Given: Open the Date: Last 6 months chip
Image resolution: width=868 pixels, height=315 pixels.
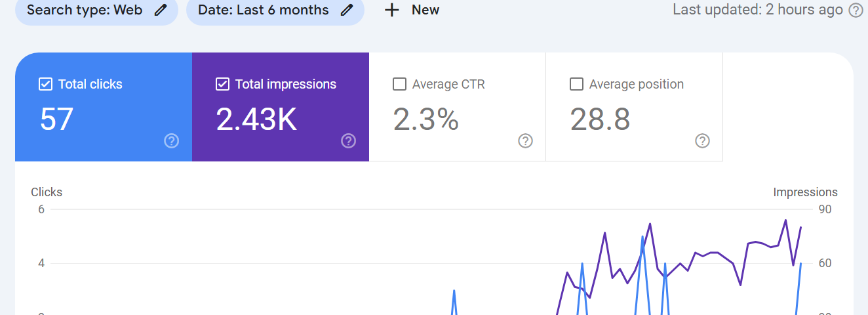Looking at the screenshot, I should [x=275, y=10].
